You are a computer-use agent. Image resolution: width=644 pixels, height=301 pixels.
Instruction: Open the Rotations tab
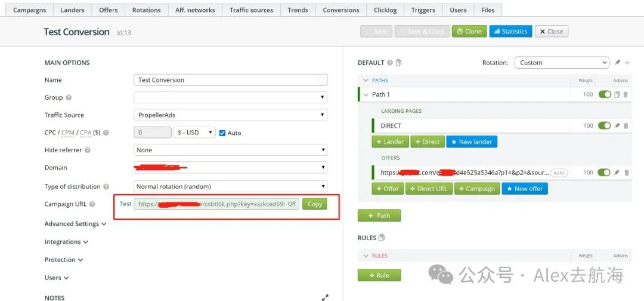(x=147, y=10)
